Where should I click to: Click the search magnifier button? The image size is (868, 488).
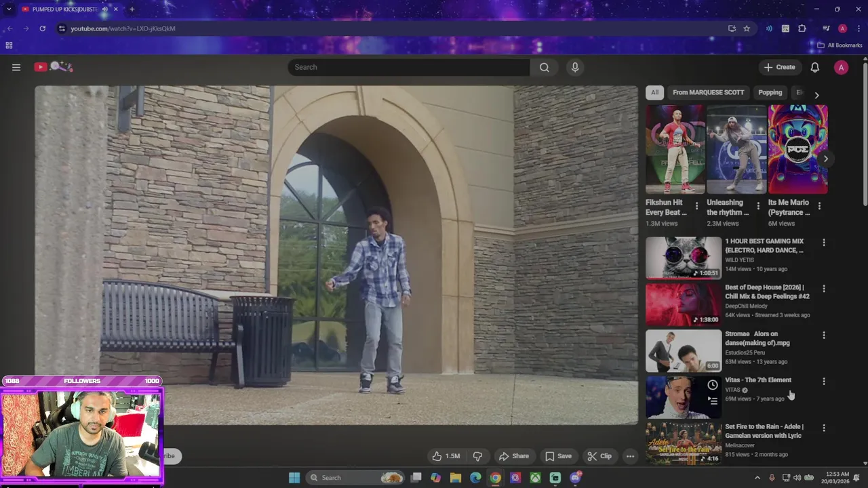tap(544, 67)
